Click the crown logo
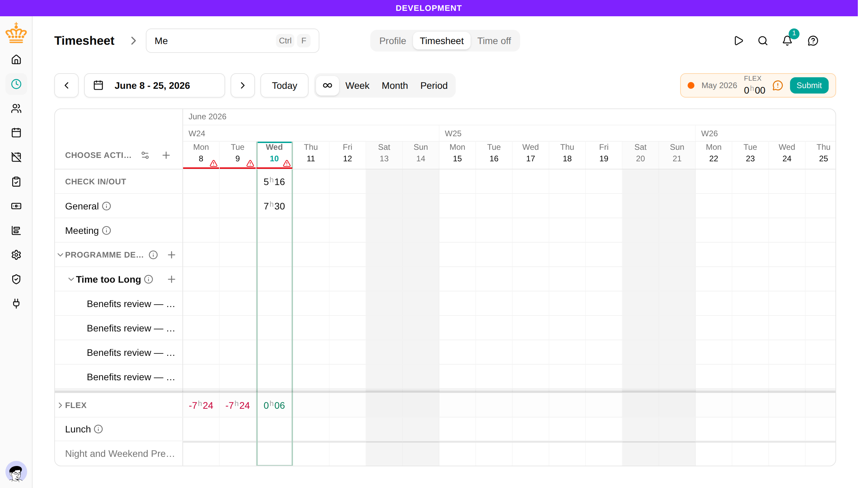The height and width of the screenshot is (488, 868). pos(16,33)
